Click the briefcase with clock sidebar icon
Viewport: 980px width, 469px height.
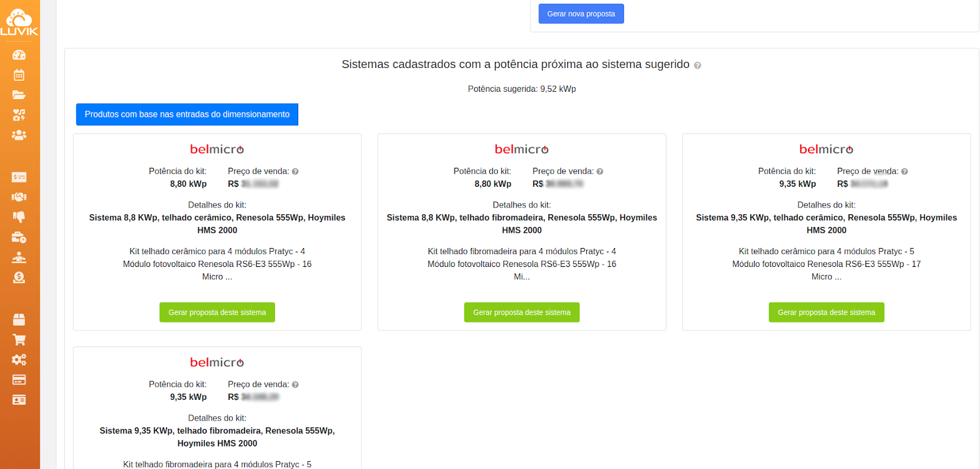pos(19,237)
